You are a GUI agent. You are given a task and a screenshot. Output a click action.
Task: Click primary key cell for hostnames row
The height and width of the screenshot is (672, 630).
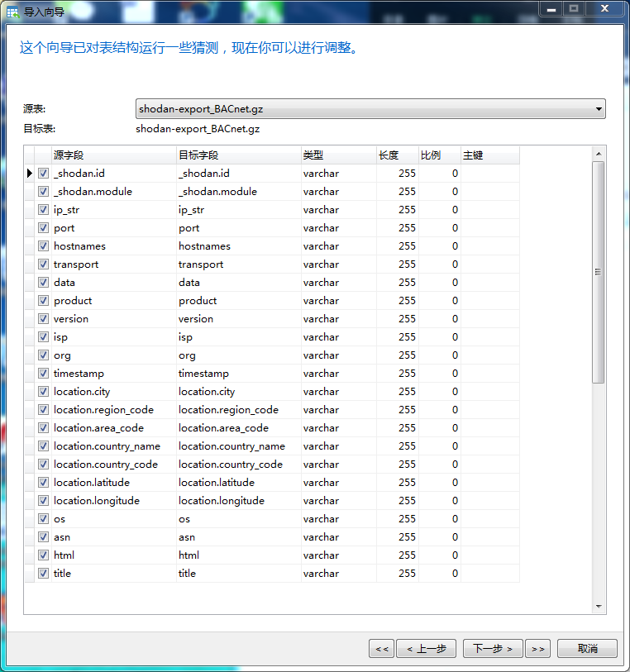tap(489, 246)
